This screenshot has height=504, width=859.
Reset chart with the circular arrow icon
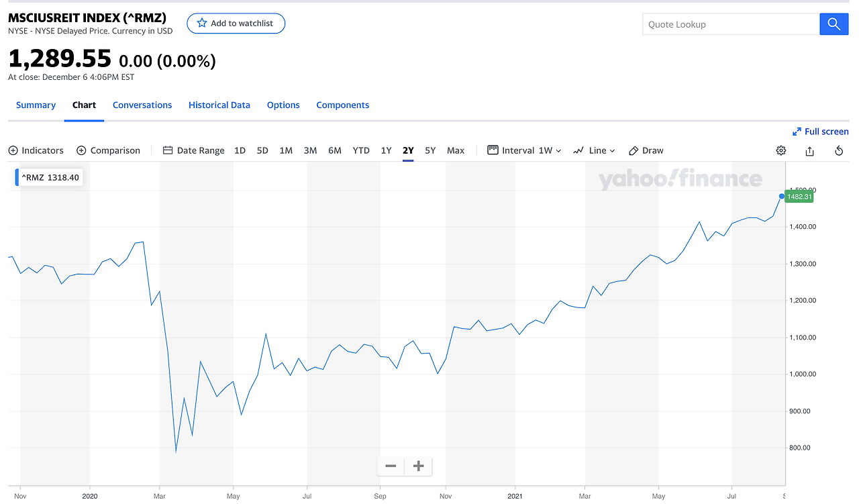click(x=839, y=151)
